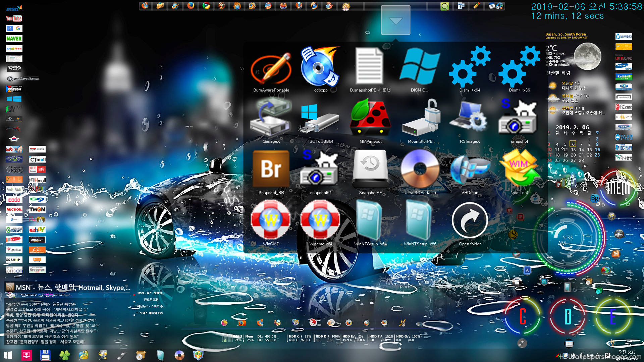Open the LOTTECARD shortcut on right
This screenshot has height=362, width=644.
coord(624,57)
